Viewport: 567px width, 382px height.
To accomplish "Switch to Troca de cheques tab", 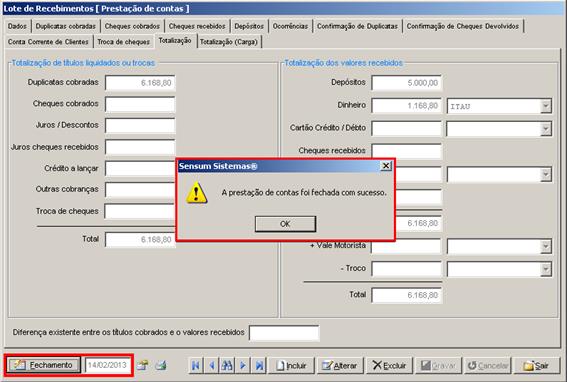I will [x=124, y=42].
